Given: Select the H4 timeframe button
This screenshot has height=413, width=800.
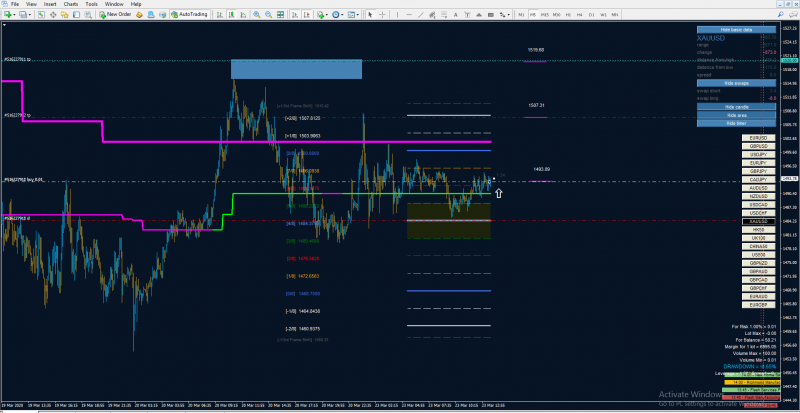Looking at the screenshot, I should pos(580,15).
